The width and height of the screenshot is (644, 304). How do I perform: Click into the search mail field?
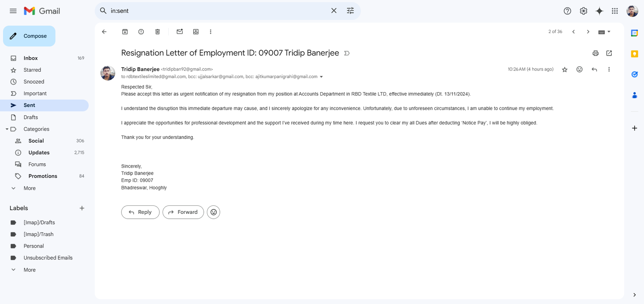[217, 11]
